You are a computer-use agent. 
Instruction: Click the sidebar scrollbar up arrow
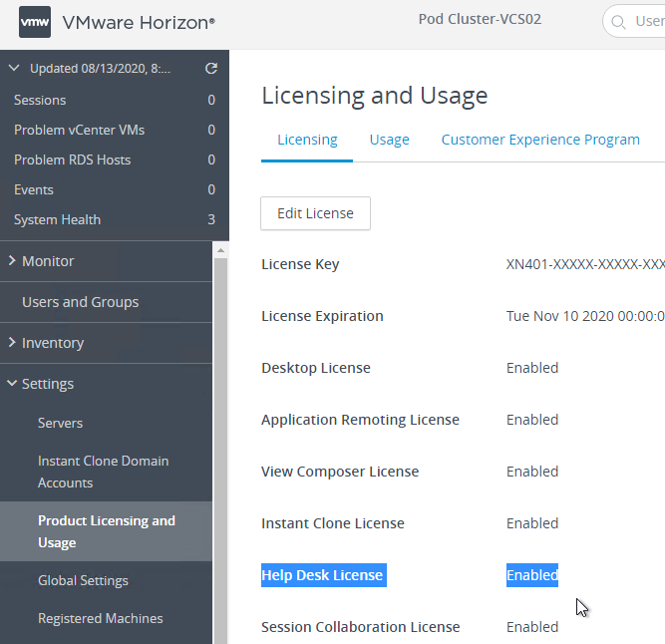tap(220, 250)
